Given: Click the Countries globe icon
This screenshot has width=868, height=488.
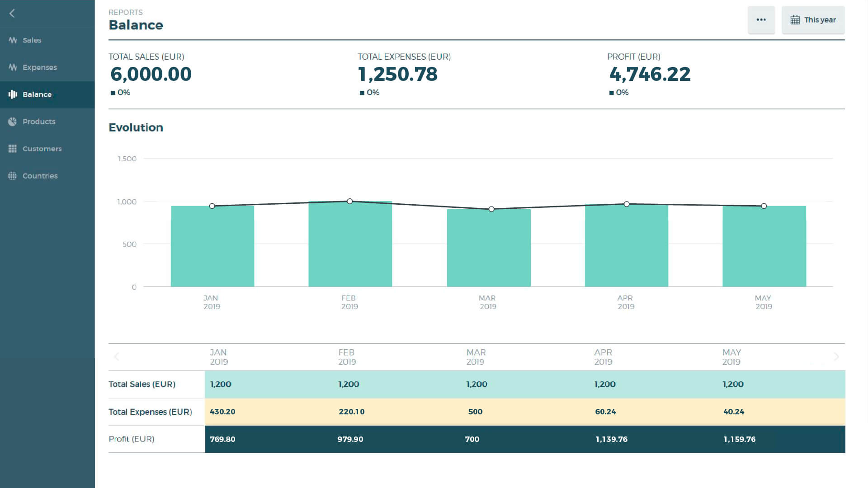Looking at the screenshot, I should (x=13, y=176).
